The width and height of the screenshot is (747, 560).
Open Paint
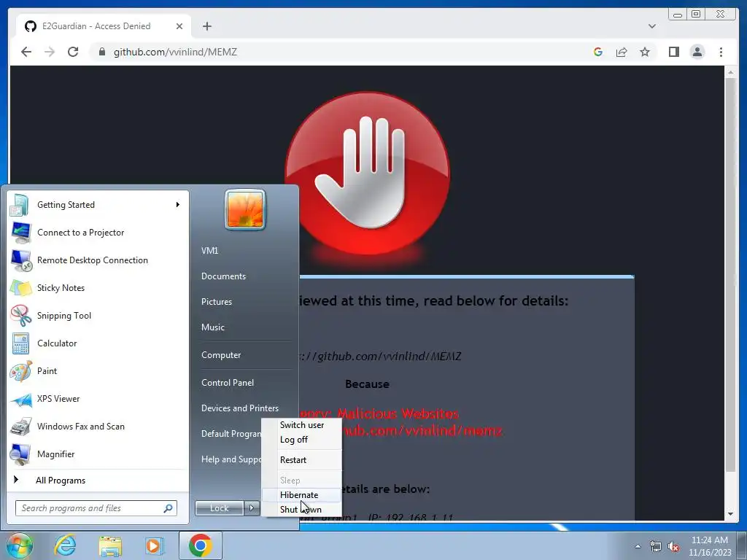98,371
